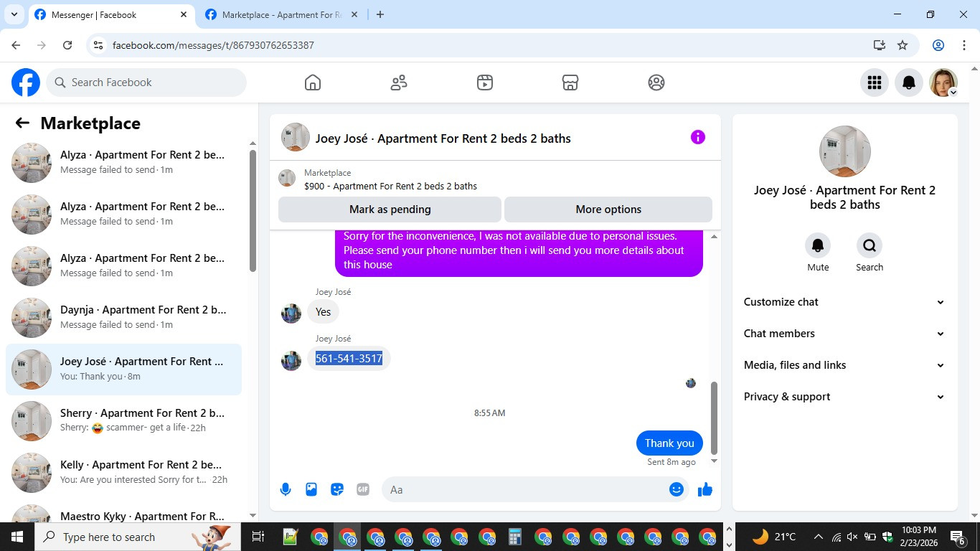Screen dimensions: 980x551
Task: Open the Friends icon in top navigation
Action: (x=399, y=83)
